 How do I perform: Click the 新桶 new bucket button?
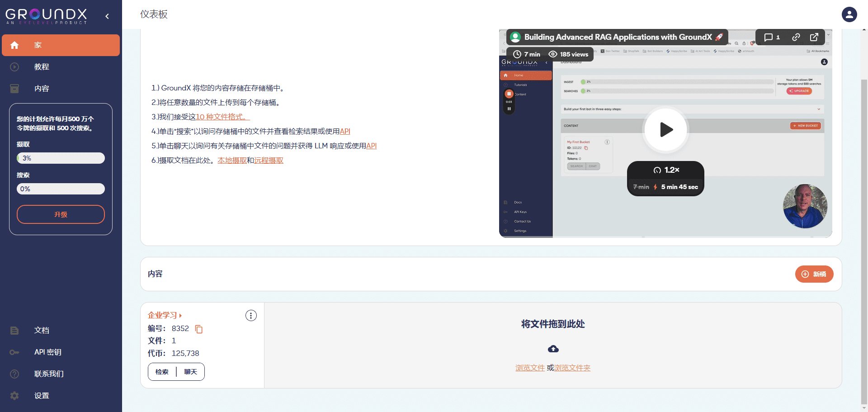(814, 274)
